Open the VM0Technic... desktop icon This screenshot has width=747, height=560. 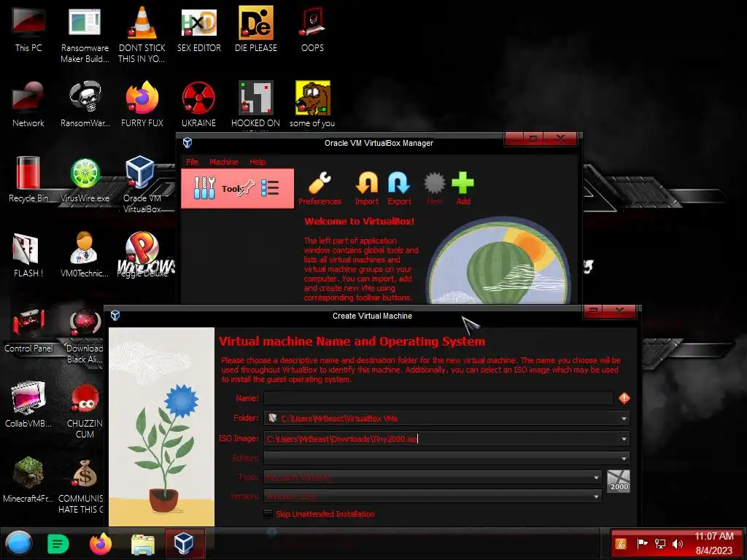coord(85,255)
